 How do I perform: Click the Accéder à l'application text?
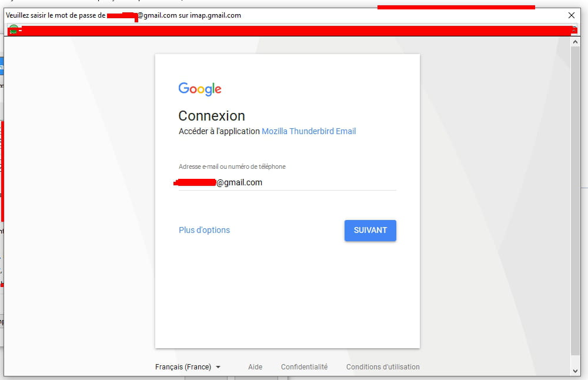[219, 131]
